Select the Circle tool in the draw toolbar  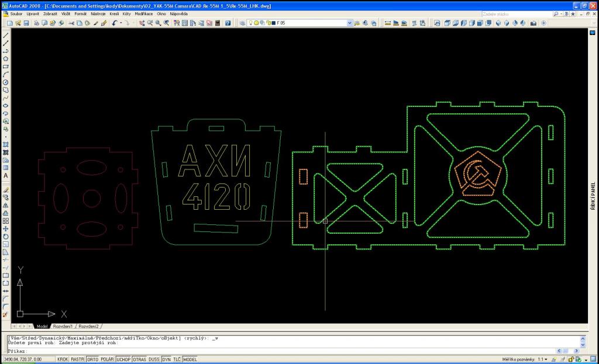(5, 82)
